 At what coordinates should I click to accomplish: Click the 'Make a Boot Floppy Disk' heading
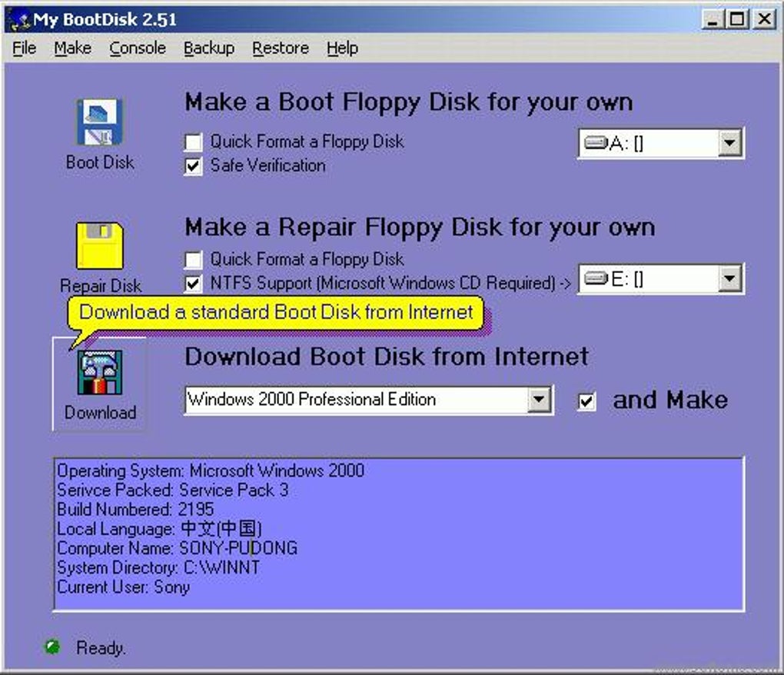point(408,102)
